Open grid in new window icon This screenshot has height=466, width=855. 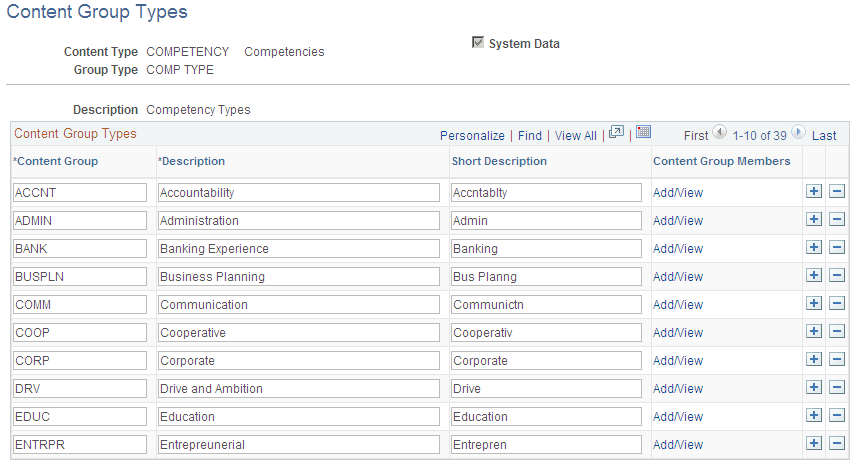click(x=616, y=133)
